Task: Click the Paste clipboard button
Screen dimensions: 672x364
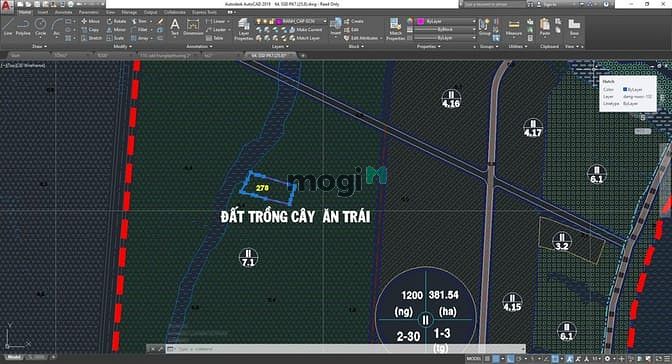Action: 545,27
